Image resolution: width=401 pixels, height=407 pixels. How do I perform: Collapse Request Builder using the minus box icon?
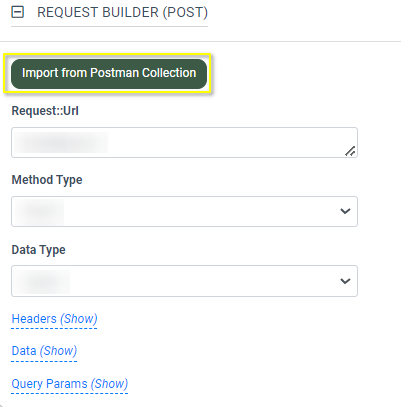(18, 12)
